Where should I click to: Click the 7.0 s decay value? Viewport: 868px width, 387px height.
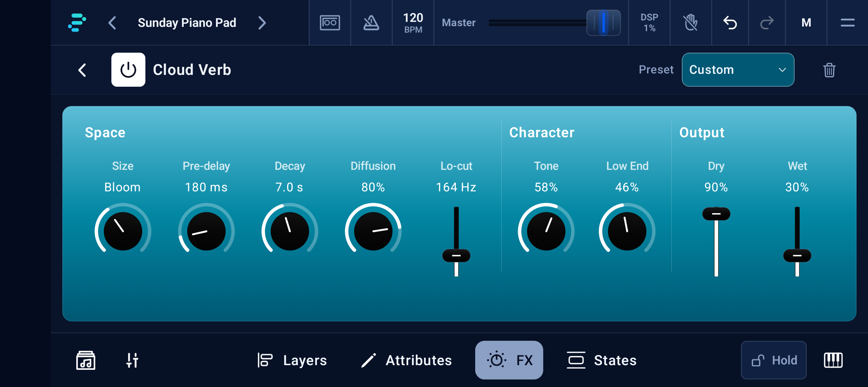coord(289,187)
